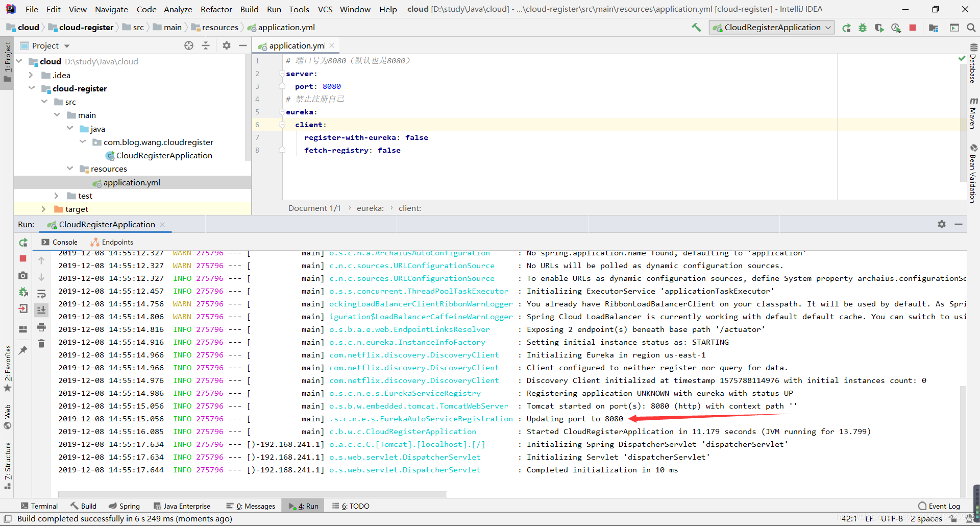980x526 pixels.
Task: Expand the .idea folder
Action: click(32, 75)
